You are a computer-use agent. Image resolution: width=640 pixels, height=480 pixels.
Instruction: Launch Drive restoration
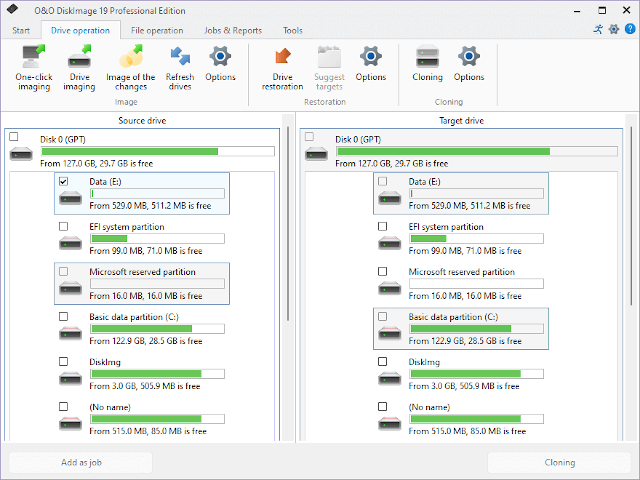coord(282,68)
